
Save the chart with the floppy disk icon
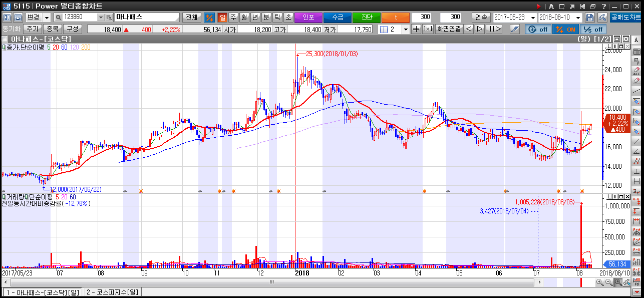[590, 17]
